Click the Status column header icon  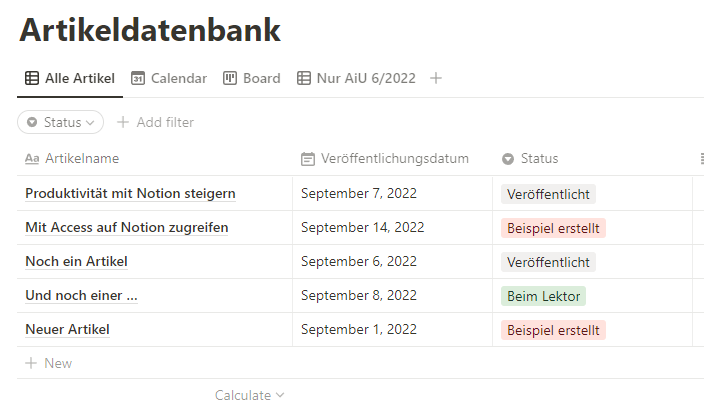pyautogui.click(x=508, y=159)
